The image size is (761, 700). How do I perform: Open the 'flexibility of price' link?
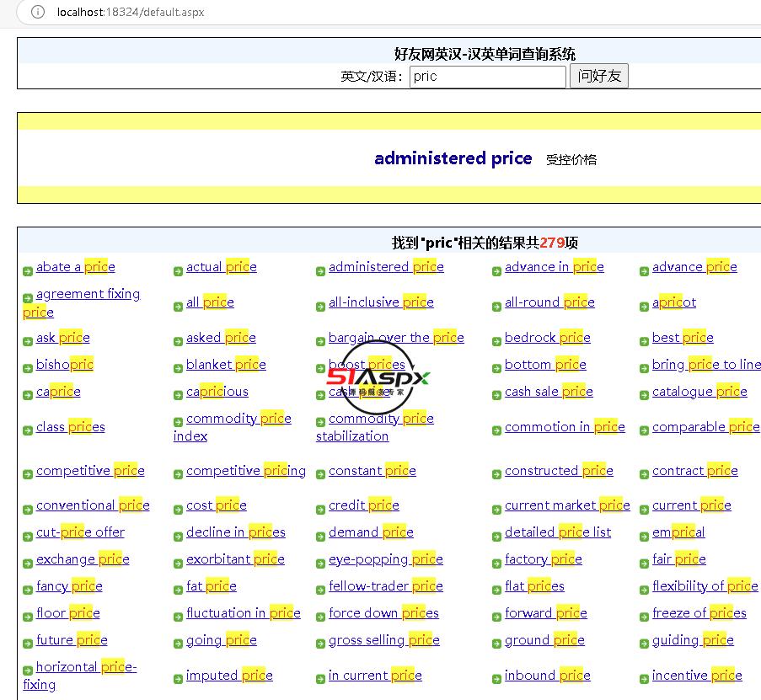point(705,586)
